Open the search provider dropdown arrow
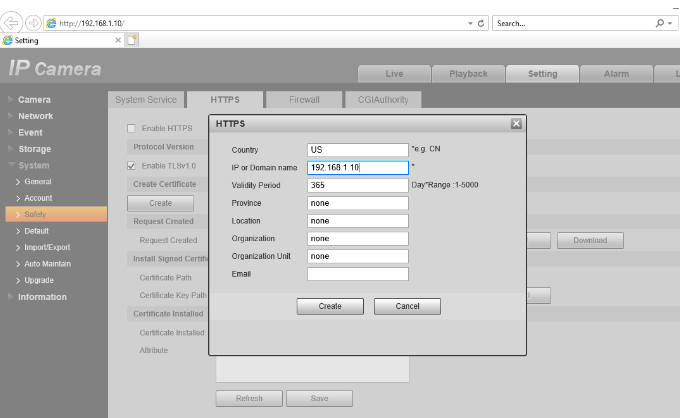Image resolution: width=680 pixels, height=418 pixels. (670, 23)
